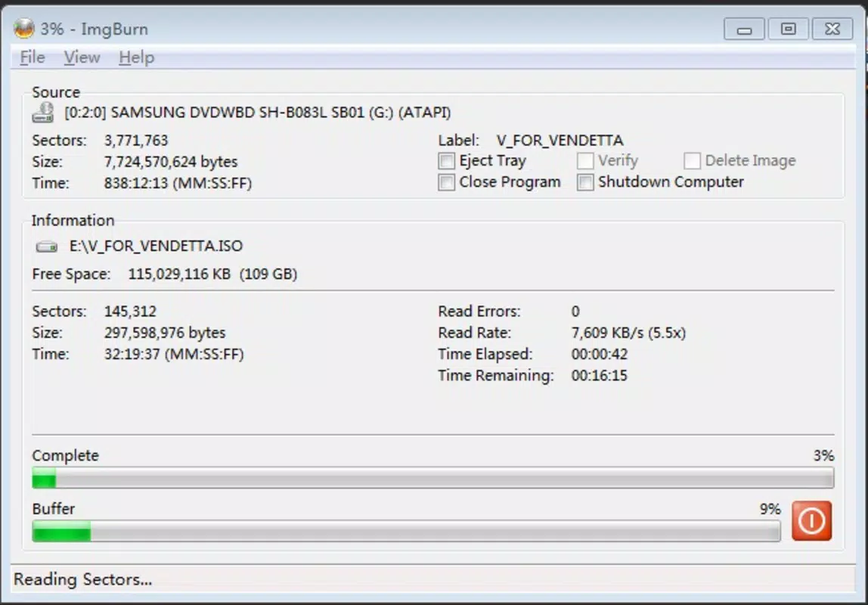Click the source time 838:12:13 value
The height and width of the screenshot is (605, 868).
click(178, 183)
